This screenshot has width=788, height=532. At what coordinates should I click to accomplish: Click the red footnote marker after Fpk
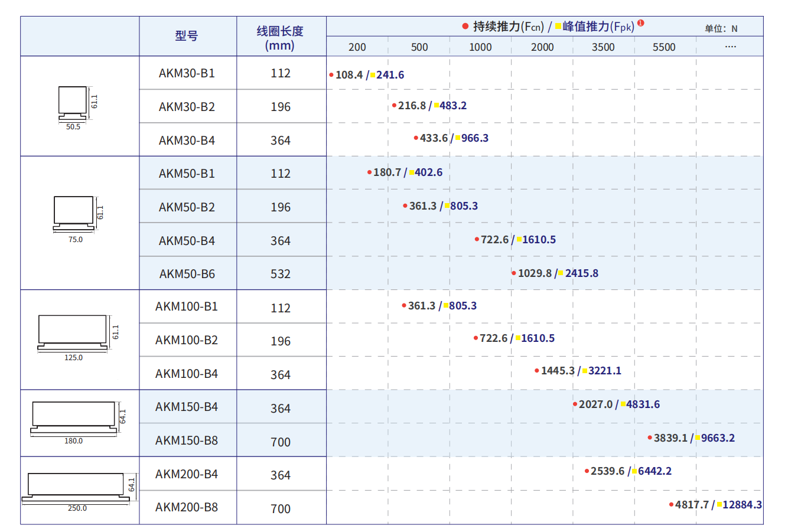(x=641, y=24)
